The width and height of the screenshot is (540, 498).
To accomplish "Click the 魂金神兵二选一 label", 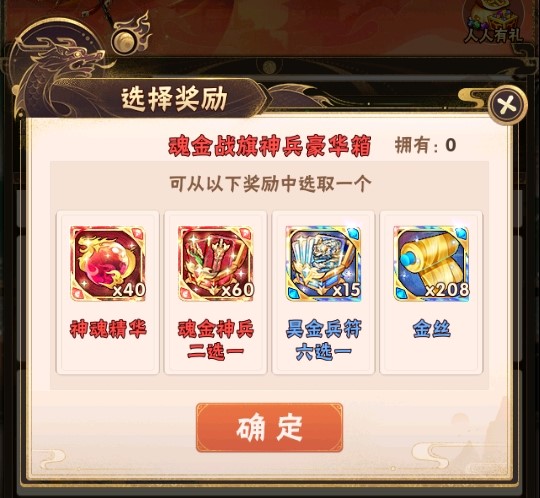I will [216, 340].
